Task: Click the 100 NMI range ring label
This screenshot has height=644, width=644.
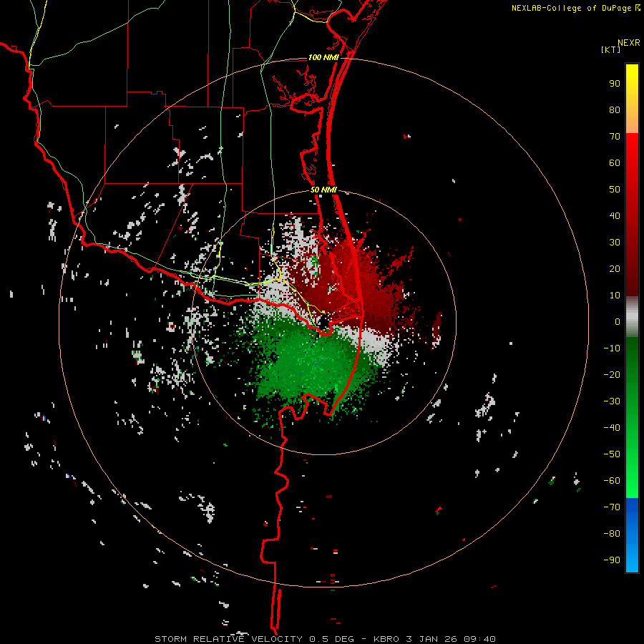Action: click(x=323, y=57)
